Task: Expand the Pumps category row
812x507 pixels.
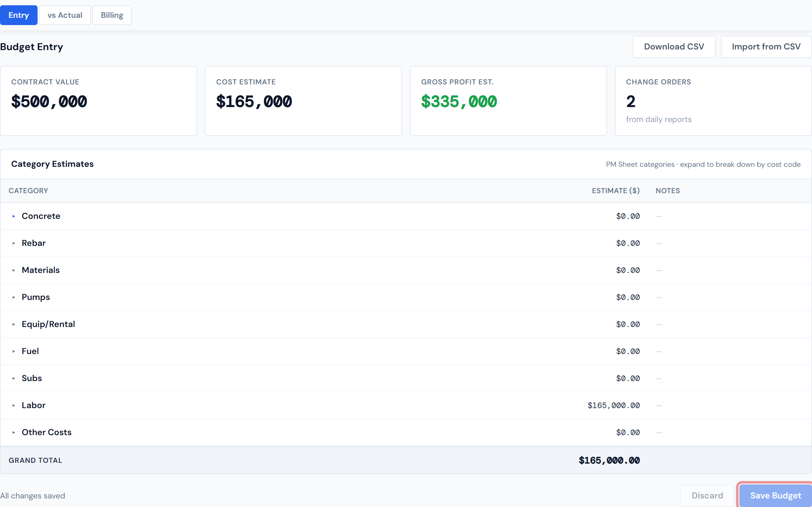Action: (14, 297)
